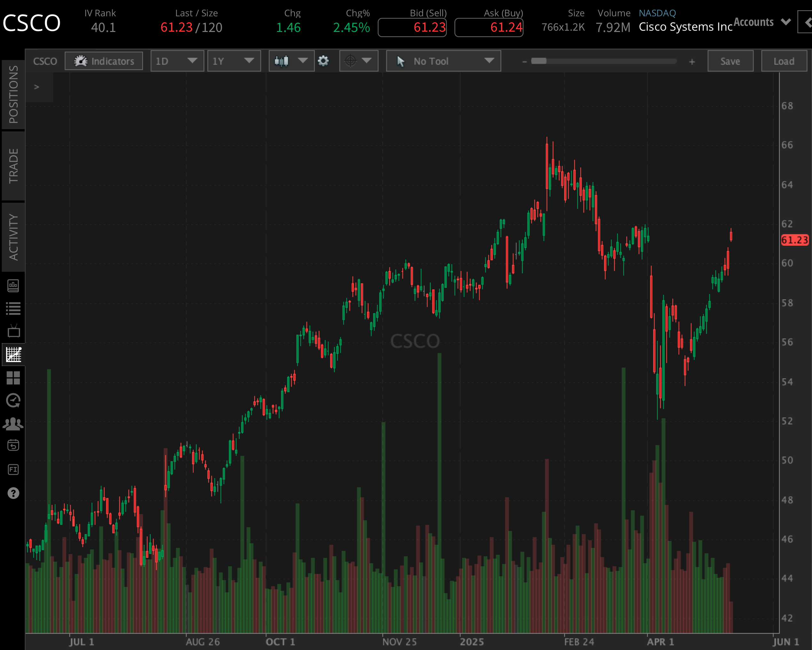The width and height of the screenshot is (812, 650).
Task: Open the FI sidebar icon
Action: point(13,469)
